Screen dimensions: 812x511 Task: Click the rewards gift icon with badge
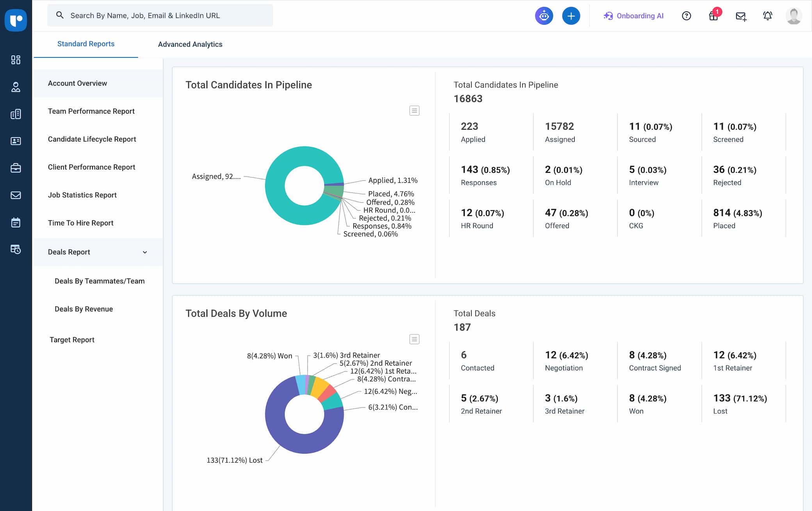(713, 16)
